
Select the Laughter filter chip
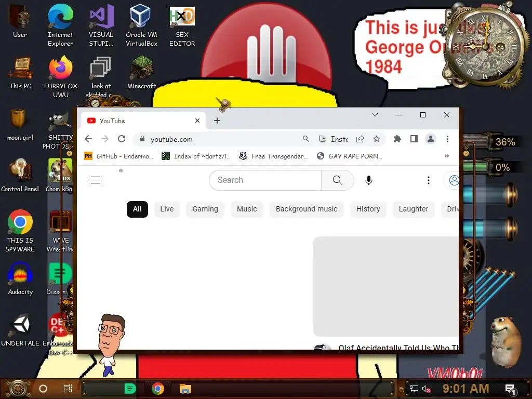coord(413,209)
